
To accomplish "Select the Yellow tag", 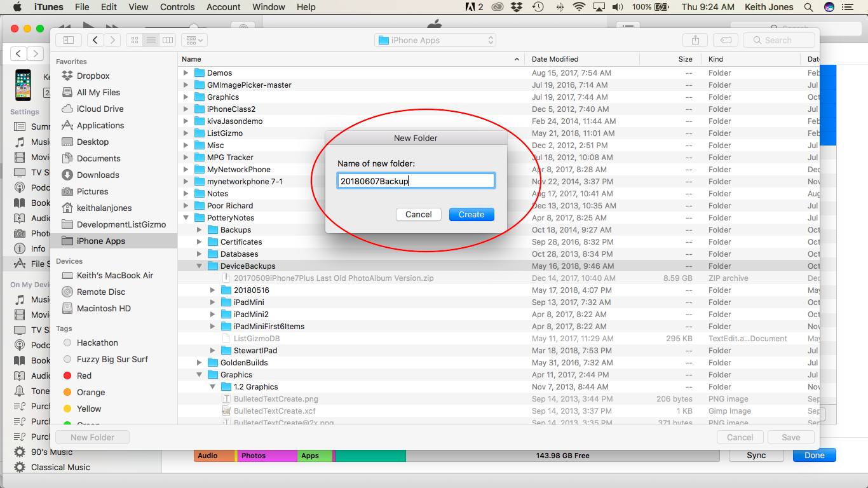I will tap(89, 409).
